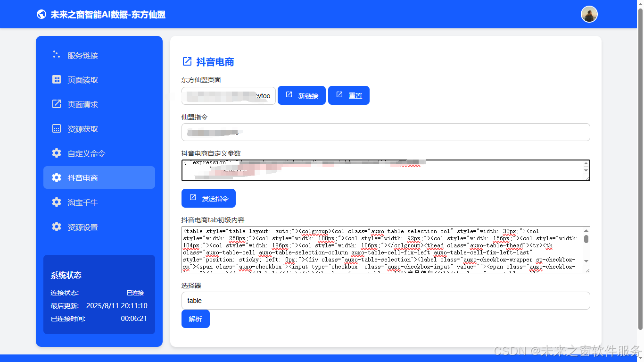Focus the 仙盟指令 input field
The width and height of the screenshot is (644, 362).
386,132
